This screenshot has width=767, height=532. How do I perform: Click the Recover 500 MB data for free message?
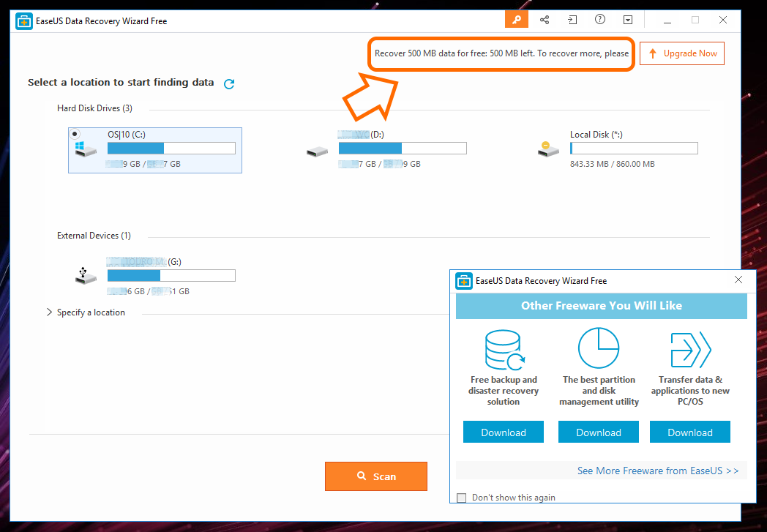tap(501, 54)
